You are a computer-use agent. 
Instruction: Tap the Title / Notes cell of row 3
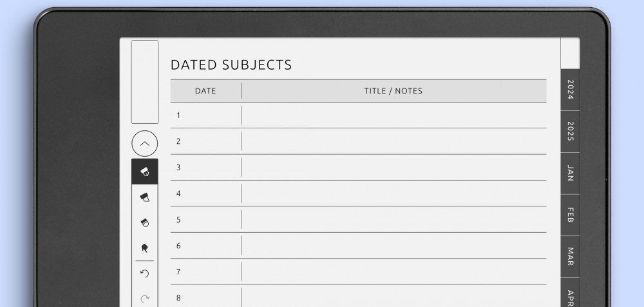[x=394, y=168]
